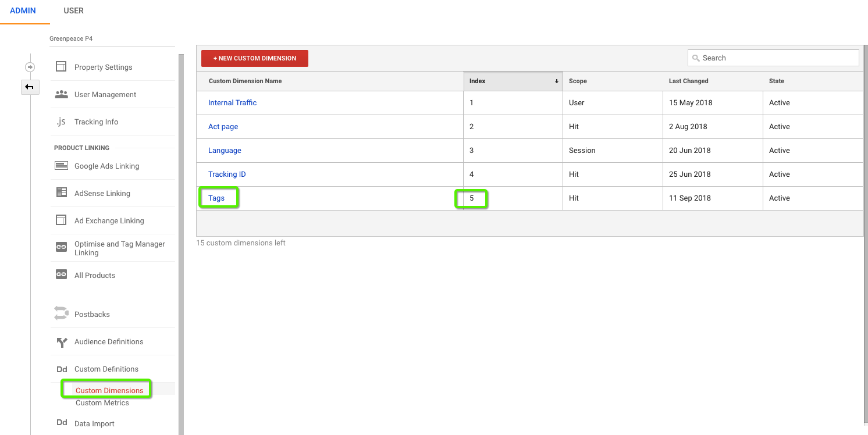
Task: Click into the Search field
Action: (x=773, y=58)
